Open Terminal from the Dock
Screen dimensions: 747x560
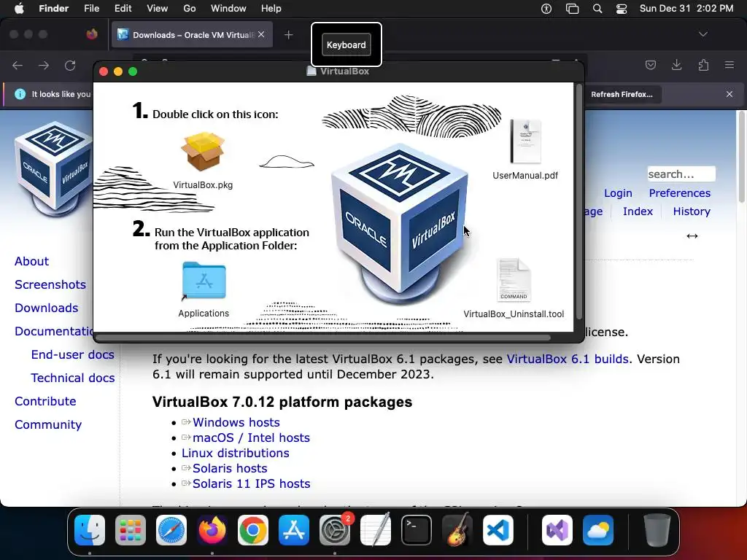[417, 530]
